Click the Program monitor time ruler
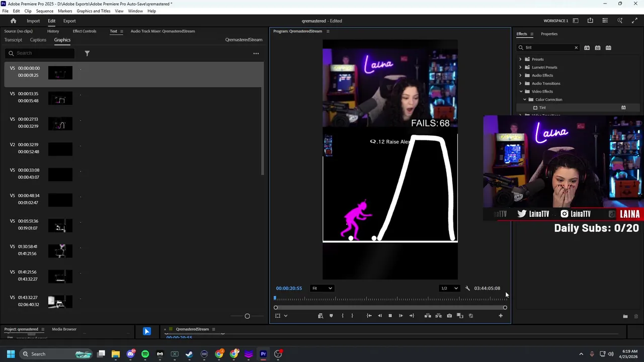This screenshot has width=644, height=362. click(390, 299)
